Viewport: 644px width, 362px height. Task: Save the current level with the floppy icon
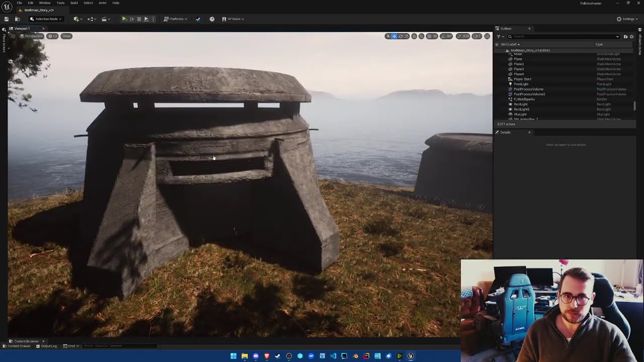click(x=7, y=19)
